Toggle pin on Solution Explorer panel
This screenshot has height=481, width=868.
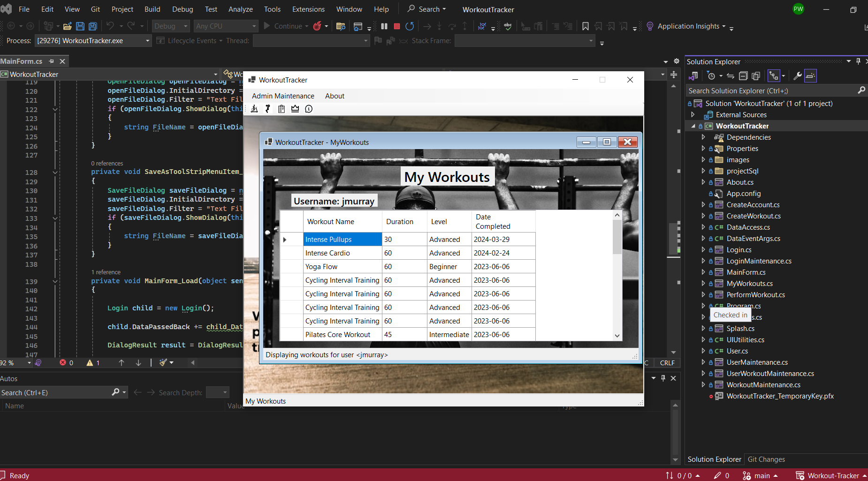point(858,61)
